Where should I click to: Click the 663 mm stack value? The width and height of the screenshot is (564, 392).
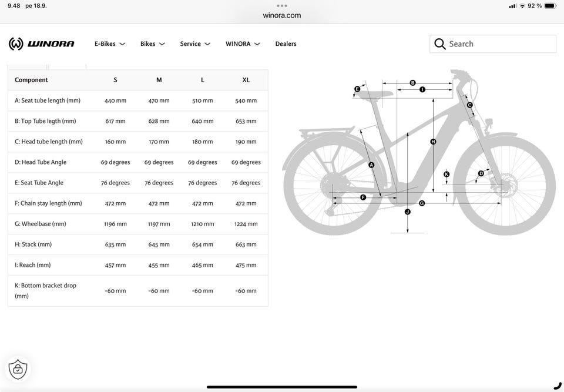pos(246,244)
